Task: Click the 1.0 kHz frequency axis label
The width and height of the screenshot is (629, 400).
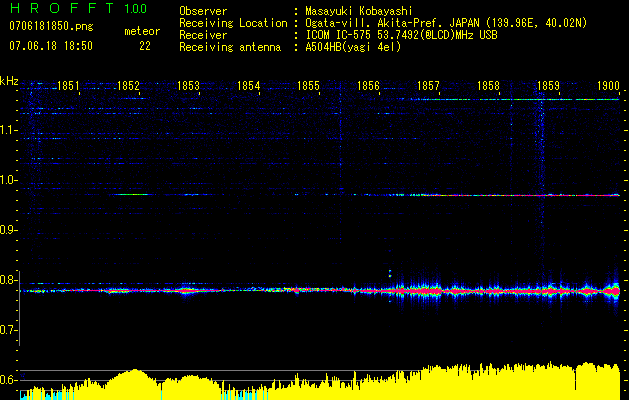Action: tap(9, 180)
